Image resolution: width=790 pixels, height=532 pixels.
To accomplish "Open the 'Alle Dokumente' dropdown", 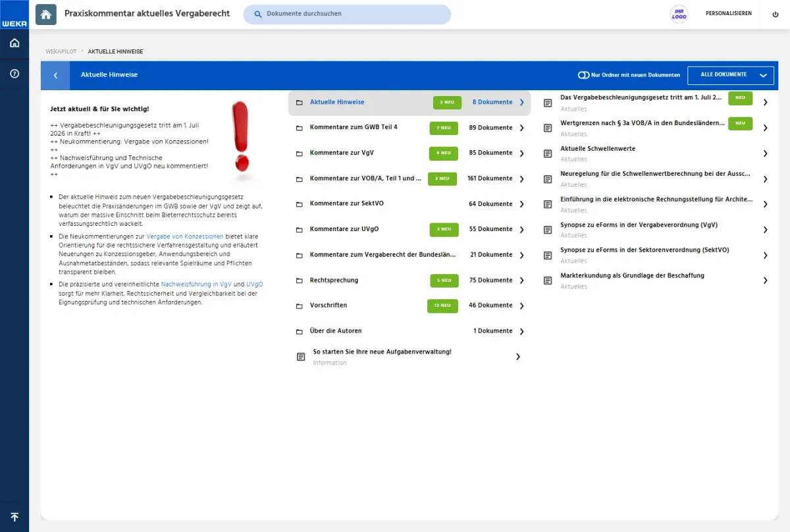I will click(731, 75).
